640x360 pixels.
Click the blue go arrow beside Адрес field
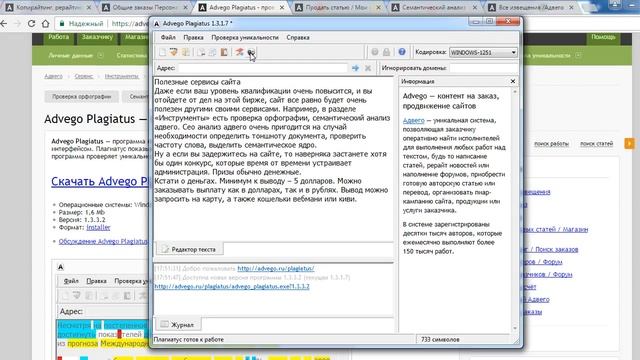pyautogui.click(x=356, y=68)
